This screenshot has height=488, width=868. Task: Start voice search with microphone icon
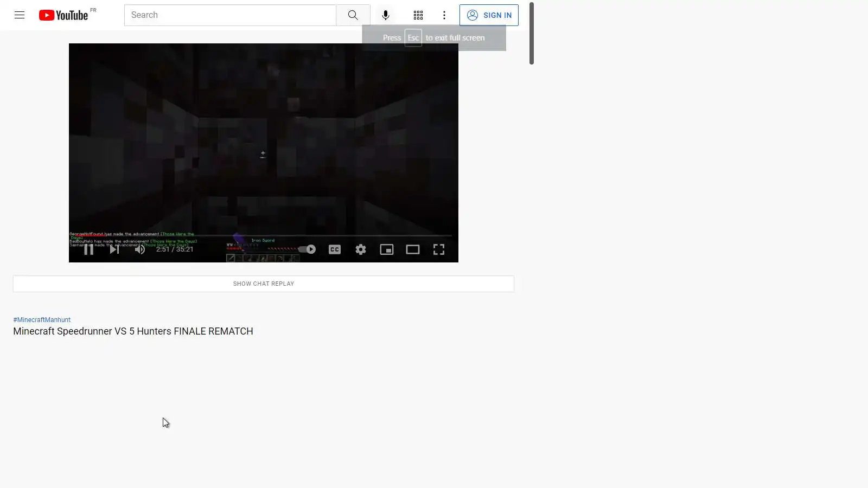(x=386, y=15)
